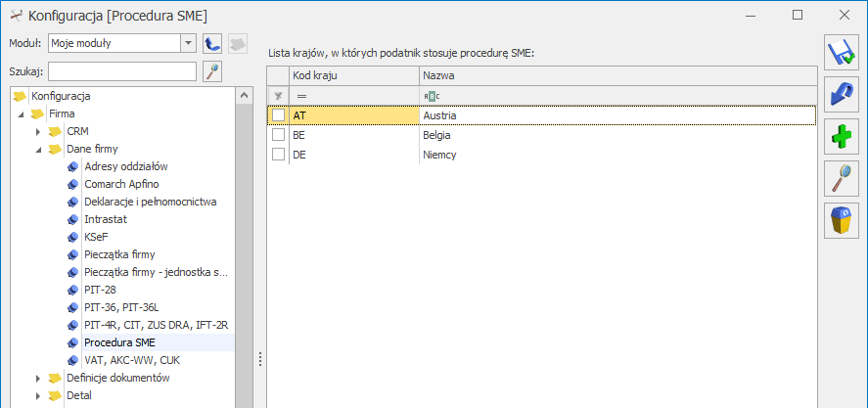Tick the checkbox for Belgia row
The width and height of the screenshot is (868, 408).
click(279, 135)
